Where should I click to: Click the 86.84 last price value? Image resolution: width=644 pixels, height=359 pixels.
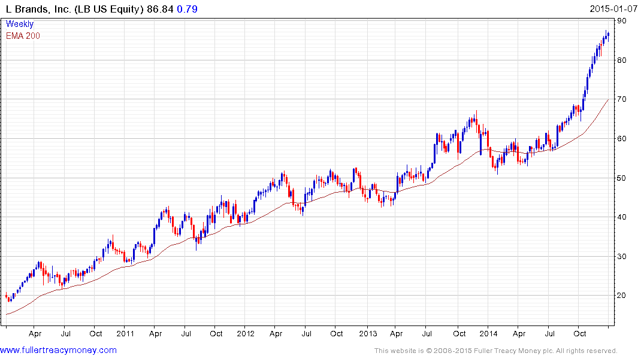pos(160,9)
